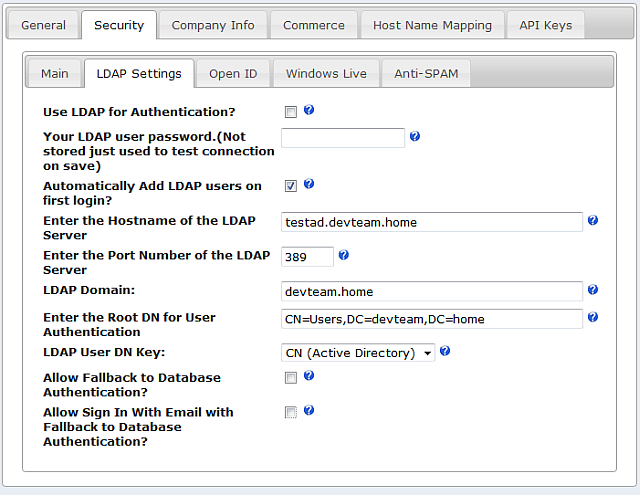
Task: Click help icon beside LDAP server hostname field
Action: click(x=593, y=220)
